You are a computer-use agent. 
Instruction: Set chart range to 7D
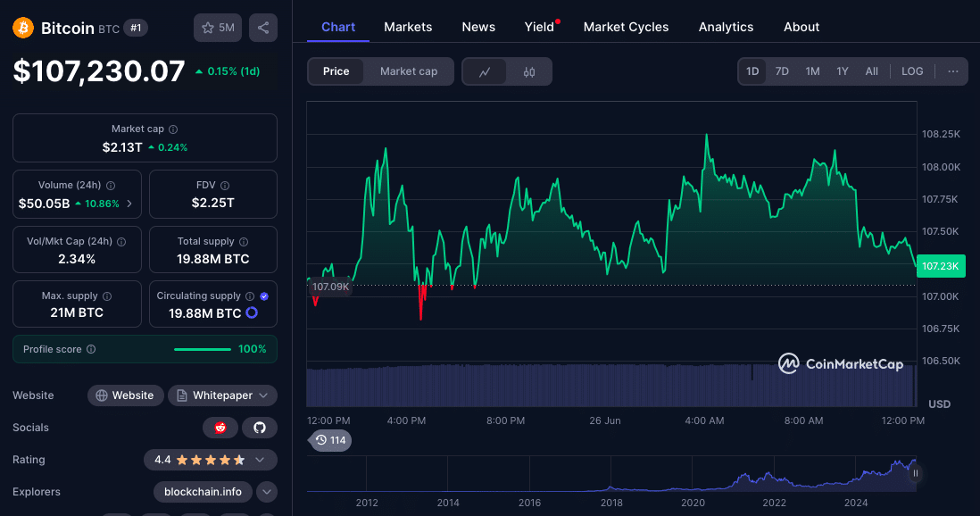(782, 71)
